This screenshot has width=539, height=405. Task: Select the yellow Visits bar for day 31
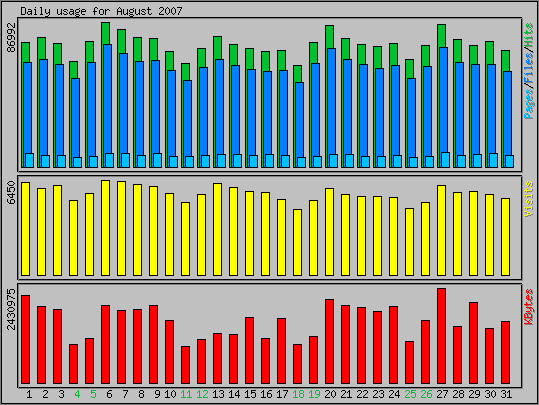505,237
